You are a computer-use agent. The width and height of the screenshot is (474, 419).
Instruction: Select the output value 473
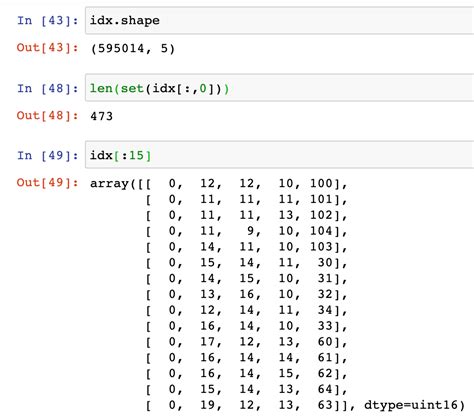[x=102, y=116]
